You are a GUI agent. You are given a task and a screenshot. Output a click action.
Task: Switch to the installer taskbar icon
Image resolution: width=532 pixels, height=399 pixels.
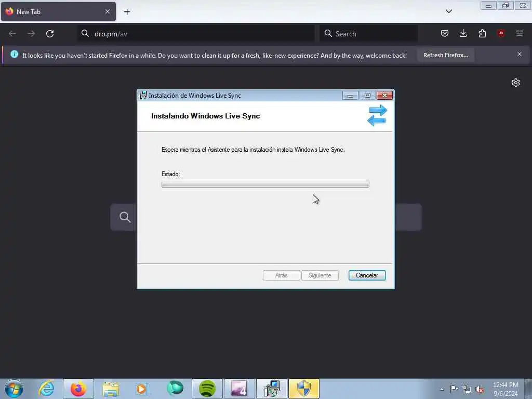(x=271, y=389)
